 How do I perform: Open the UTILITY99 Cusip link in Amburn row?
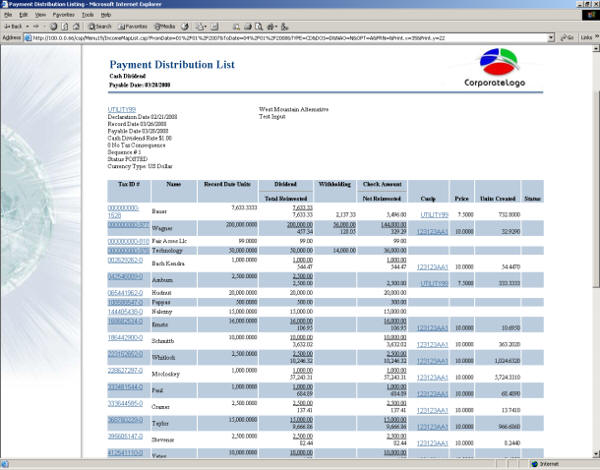[434, 284]
